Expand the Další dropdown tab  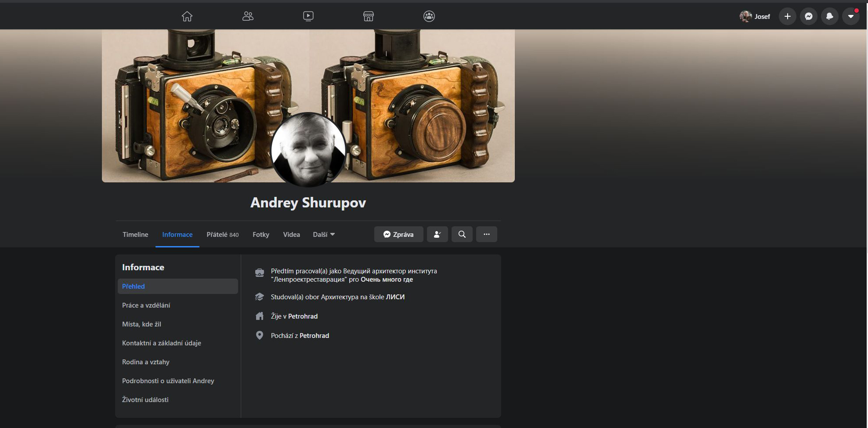pyautogui.click(x=324, y=234)
